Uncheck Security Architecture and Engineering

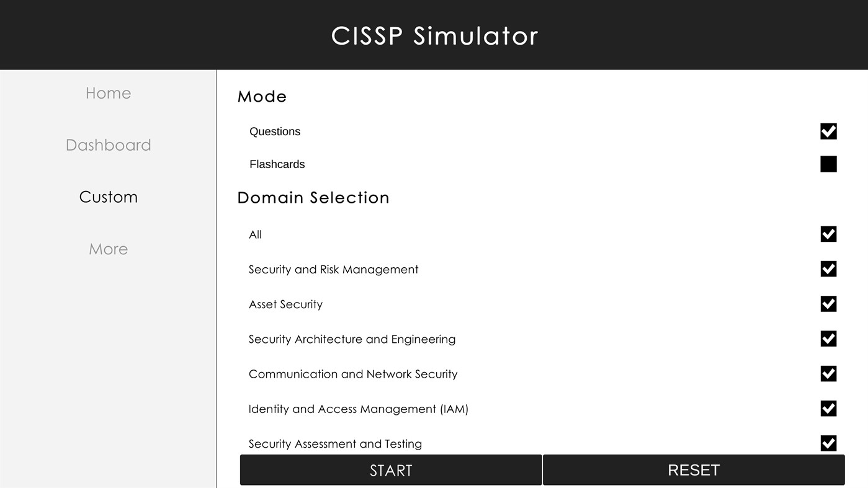828,339
